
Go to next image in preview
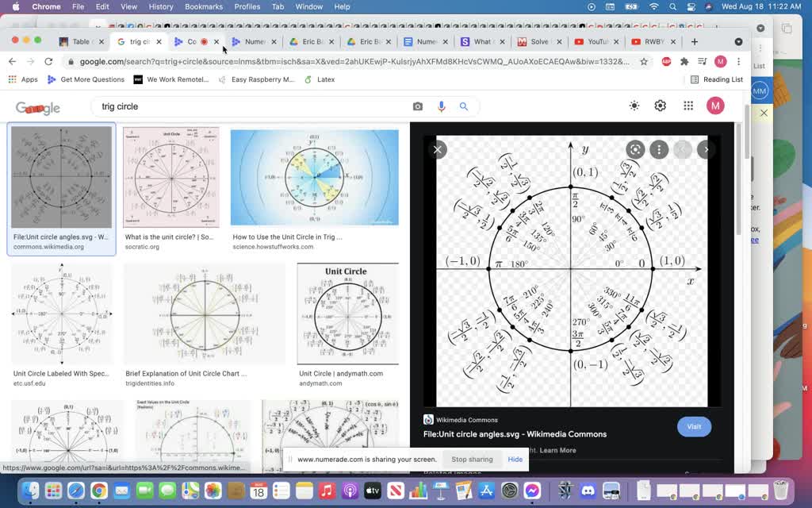707,150
